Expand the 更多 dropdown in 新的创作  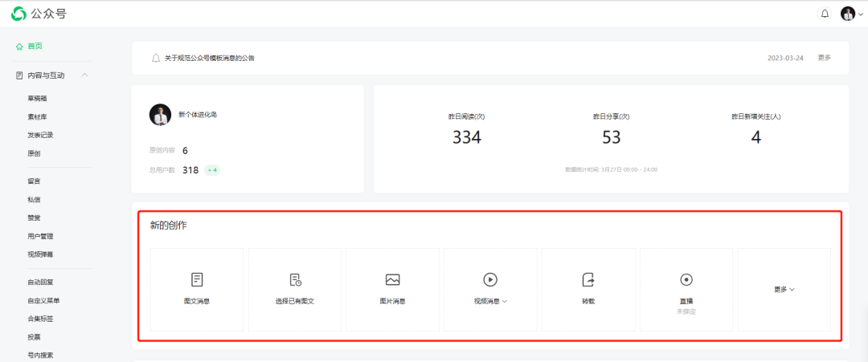pos(784,289)
